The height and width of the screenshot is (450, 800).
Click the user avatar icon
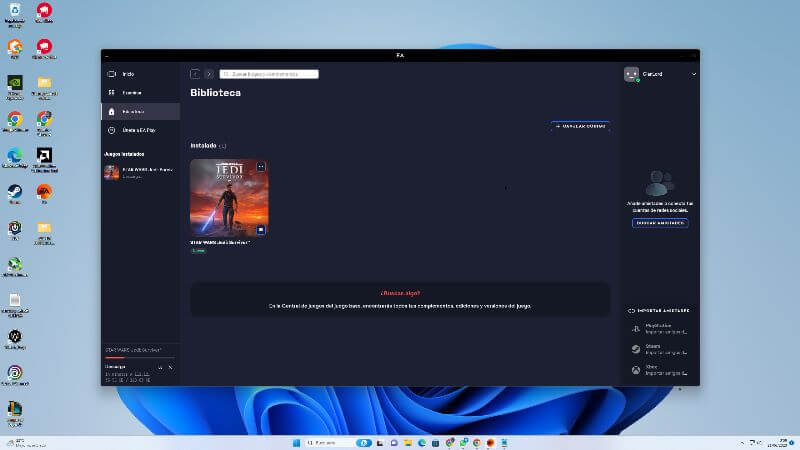[631, 74]
